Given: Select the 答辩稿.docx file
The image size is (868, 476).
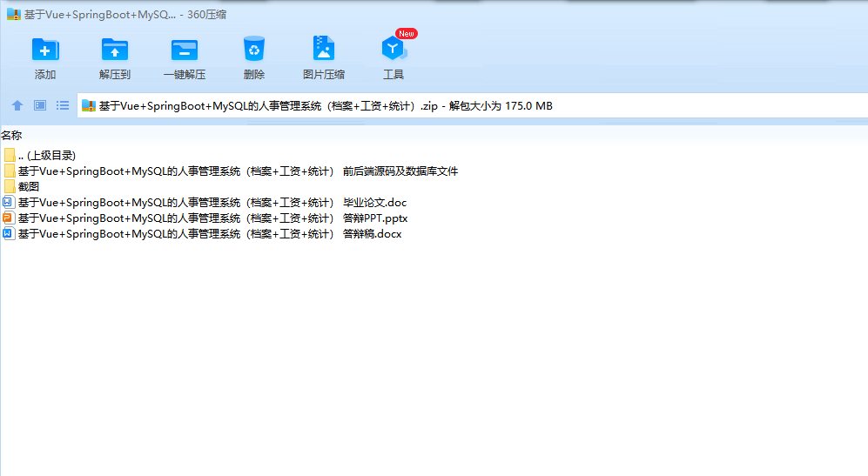Looking at the screenshot, I should [203, 233].
